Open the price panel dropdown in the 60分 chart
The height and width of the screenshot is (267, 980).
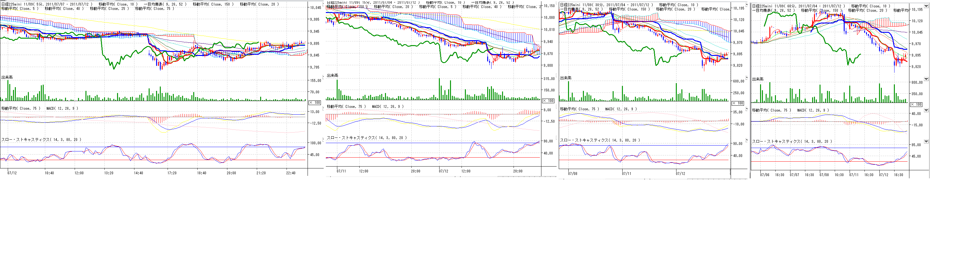coord(926,6)
